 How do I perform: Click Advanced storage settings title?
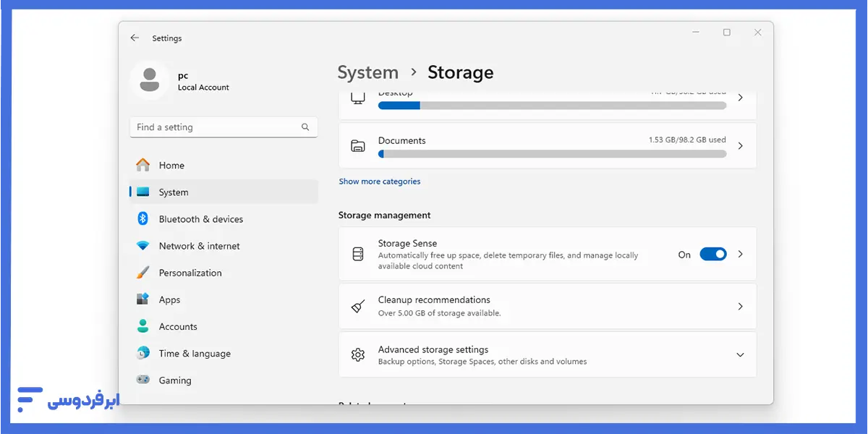tap(433, 349)
